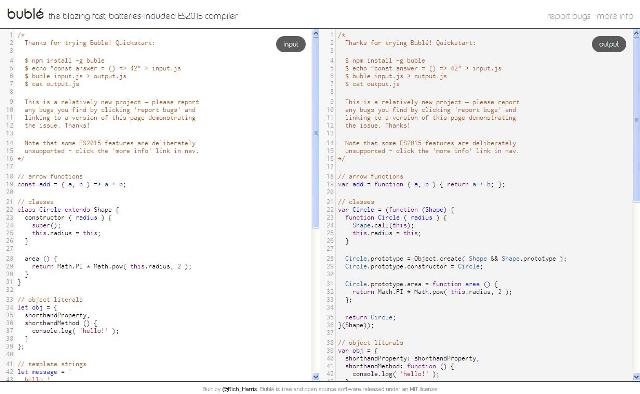This screenshot has width=640, height=394.
Task: Click '// object literals' comment in output
Action: (x=370, y=343)
